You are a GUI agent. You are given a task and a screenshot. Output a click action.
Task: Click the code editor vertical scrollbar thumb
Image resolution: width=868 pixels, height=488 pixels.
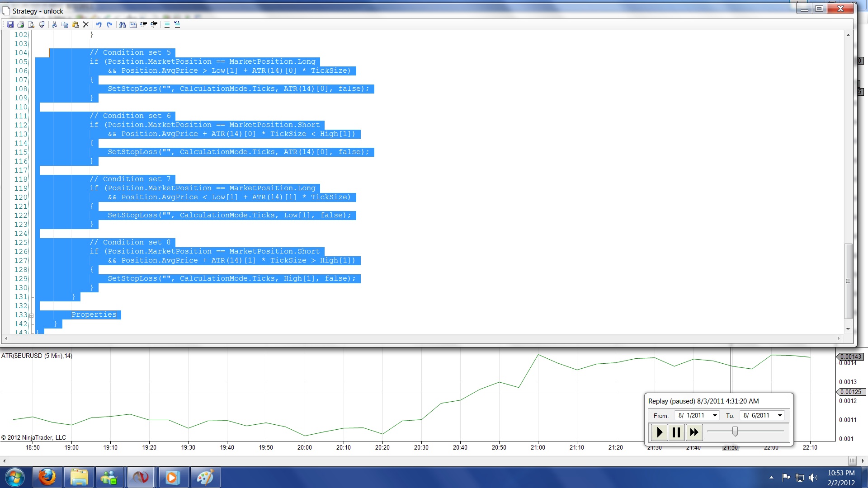(848, 281)
